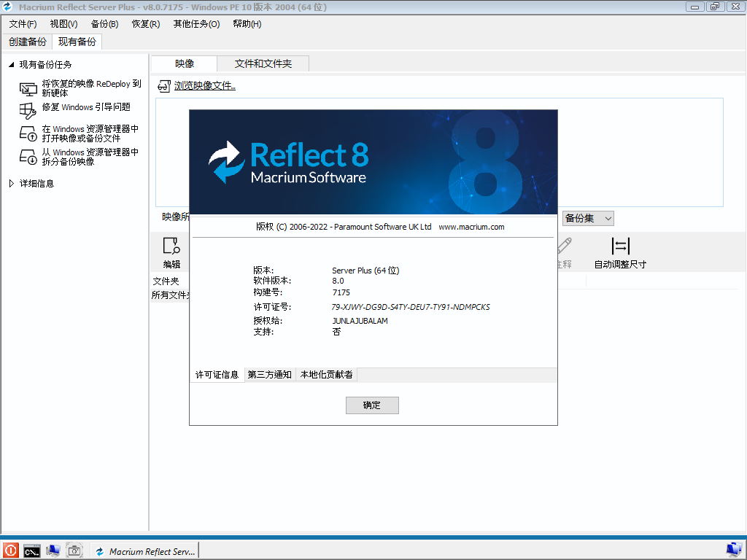Switch to the 本地化贡献者 tab

click(x=326, y=375)
